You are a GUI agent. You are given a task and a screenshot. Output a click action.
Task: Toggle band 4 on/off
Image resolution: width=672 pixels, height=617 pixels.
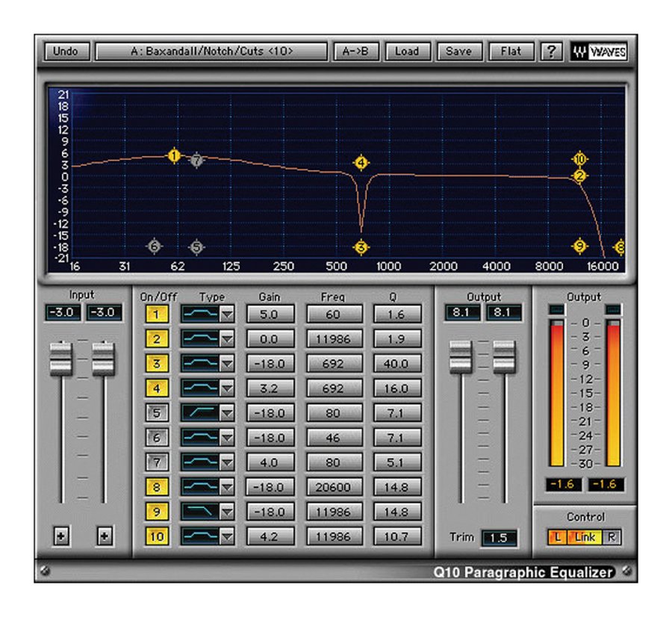click(157, 388)
